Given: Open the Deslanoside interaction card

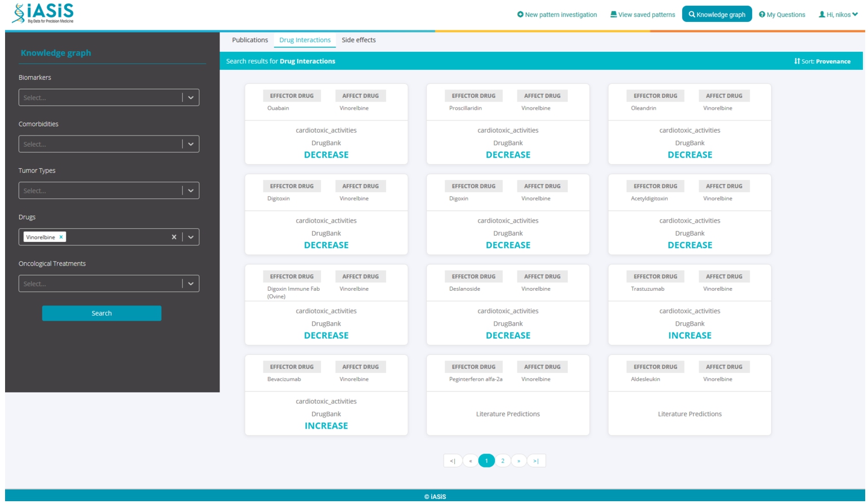Looking at the screenshot, I should (508, 305).
